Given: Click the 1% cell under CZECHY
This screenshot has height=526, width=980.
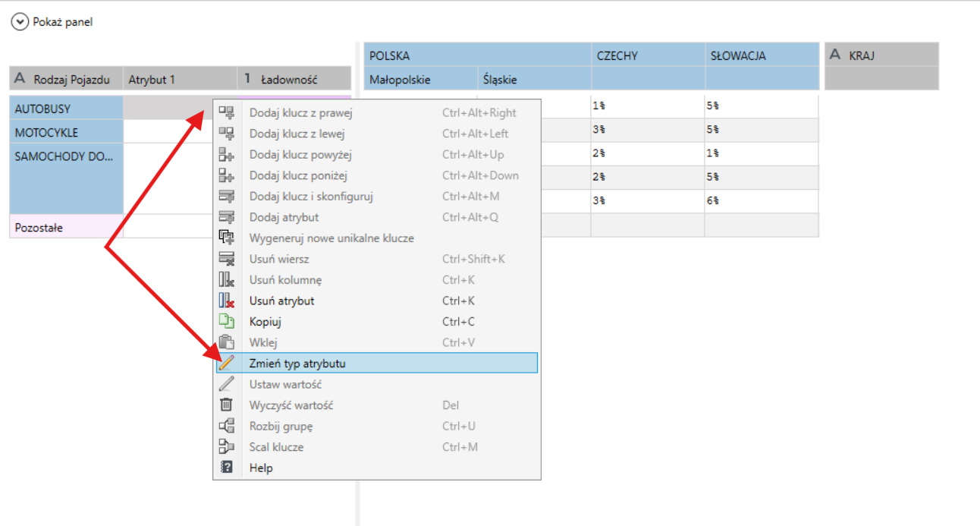Looking at the screenshot, I should [x=649, y=107].
